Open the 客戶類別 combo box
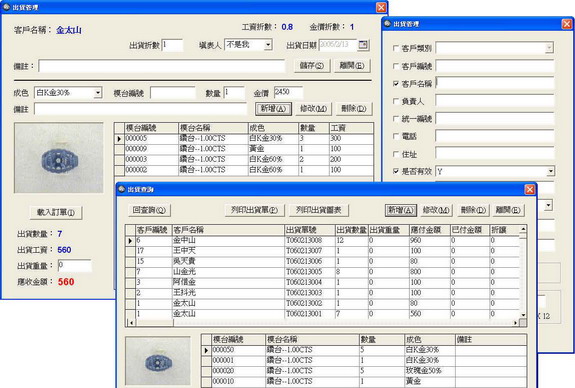The height and width of the screenshot is (388, 575). coord(549,48)
